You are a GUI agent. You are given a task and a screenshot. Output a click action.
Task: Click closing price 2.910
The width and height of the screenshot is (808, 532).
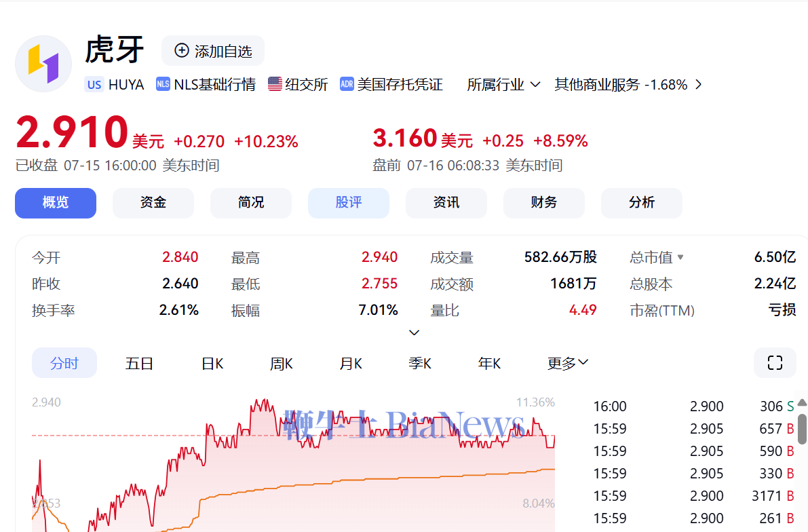(x=72, y=132)
